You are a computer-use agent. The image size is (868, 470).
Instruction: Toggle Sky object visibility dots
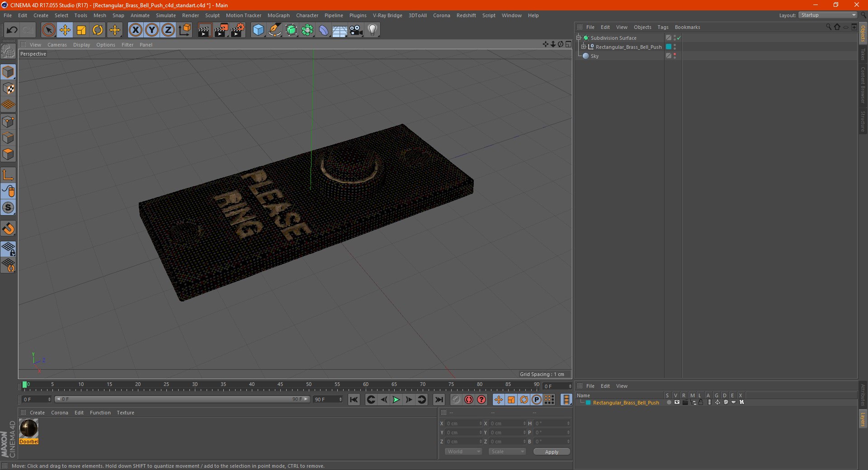pyautogui.click(x=675, y=56)
